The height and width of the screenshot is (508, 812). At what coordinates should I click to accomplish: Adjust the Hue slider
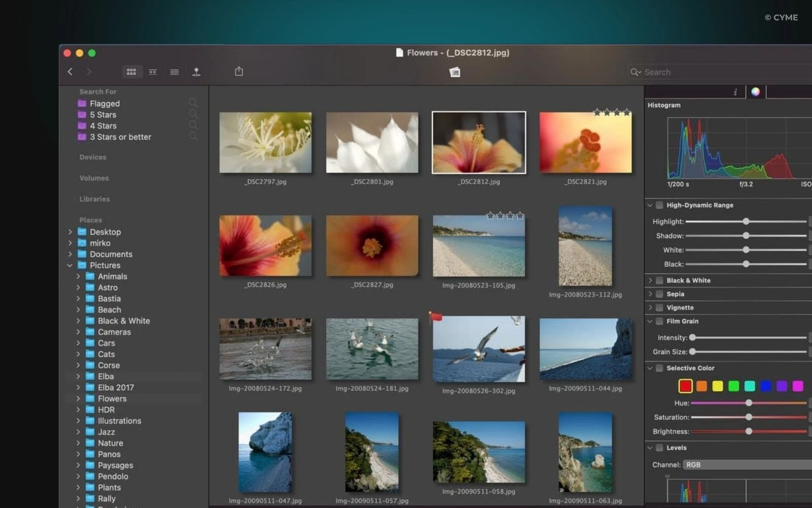(x=749, y=403)
